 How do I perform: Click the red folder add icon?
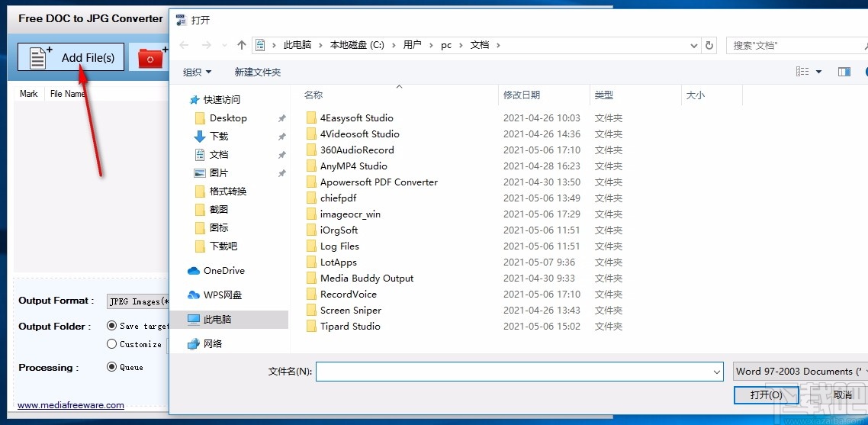(152, 57)
